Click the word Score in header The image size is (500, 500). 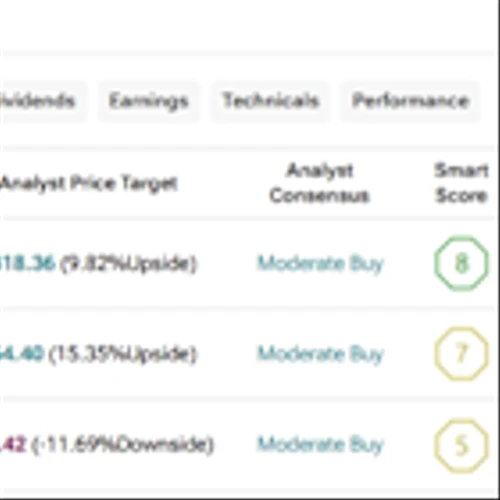point(461,195)
